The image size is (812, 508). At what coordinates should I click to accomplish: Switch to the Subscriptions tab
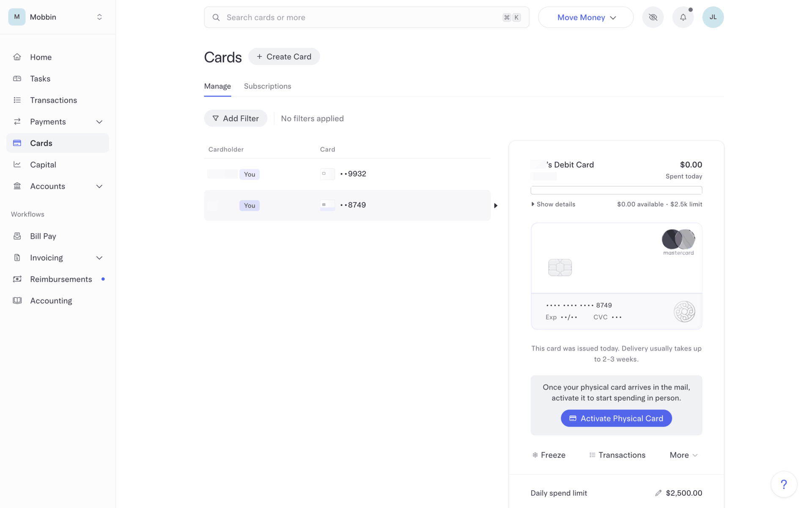point(268,86)
